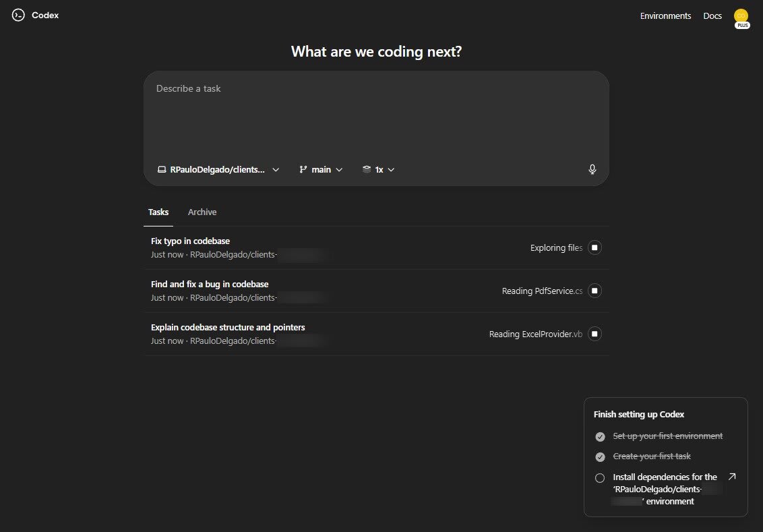The height and width of the screenshot is (532, 763).
Task: Stop the Explain codebase structure task
Action: click(x=594, y=334)
